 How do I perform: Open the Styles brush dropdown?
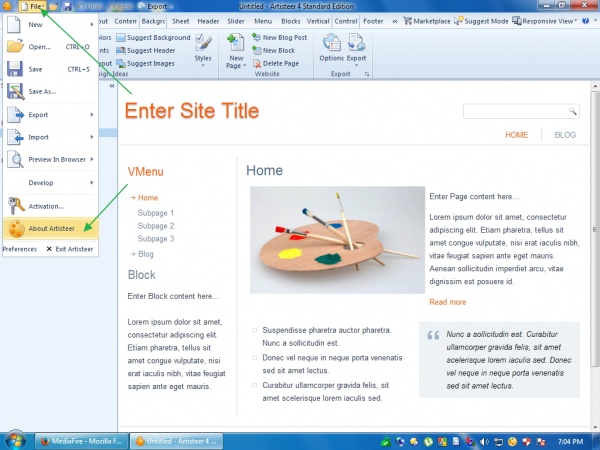(x=203, y=51)
